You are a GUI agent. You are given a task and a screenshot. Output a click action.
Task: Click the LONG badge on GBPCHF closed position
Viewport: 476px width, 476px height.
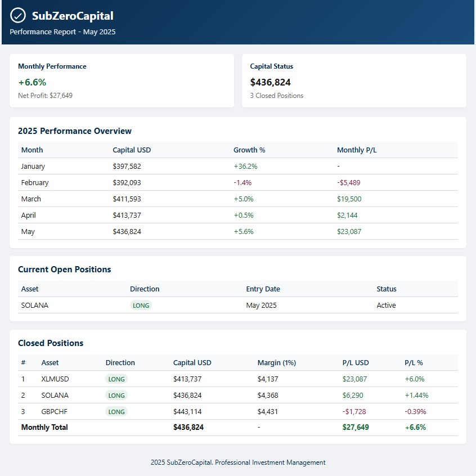click(x=116, y=412)
